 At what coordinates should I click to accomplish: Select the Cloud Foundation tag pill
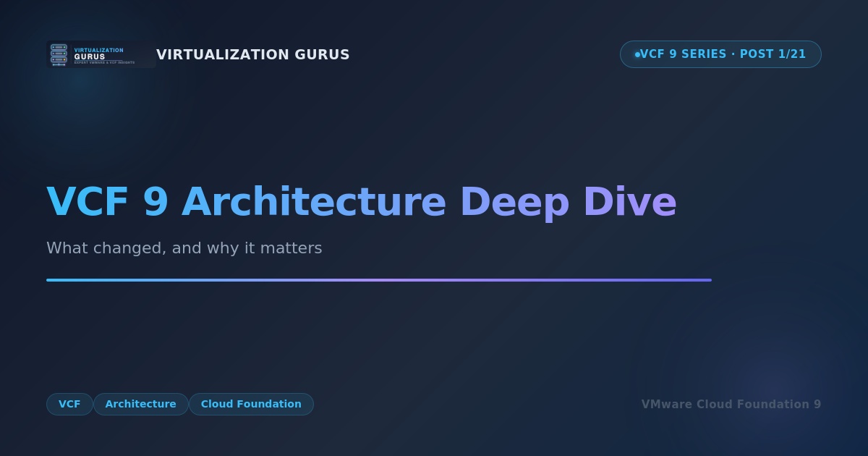251,404
